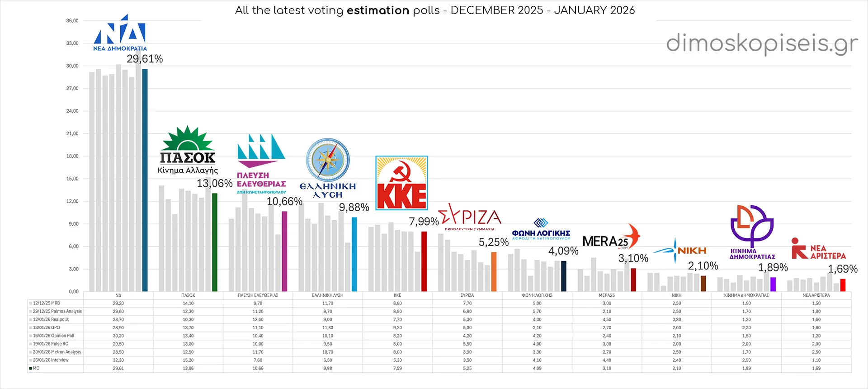The width and height of the screenshot is (868, 389).
Task: Click the dark MO legend marker
Action: pyautogui.click(x=30, y=368)
